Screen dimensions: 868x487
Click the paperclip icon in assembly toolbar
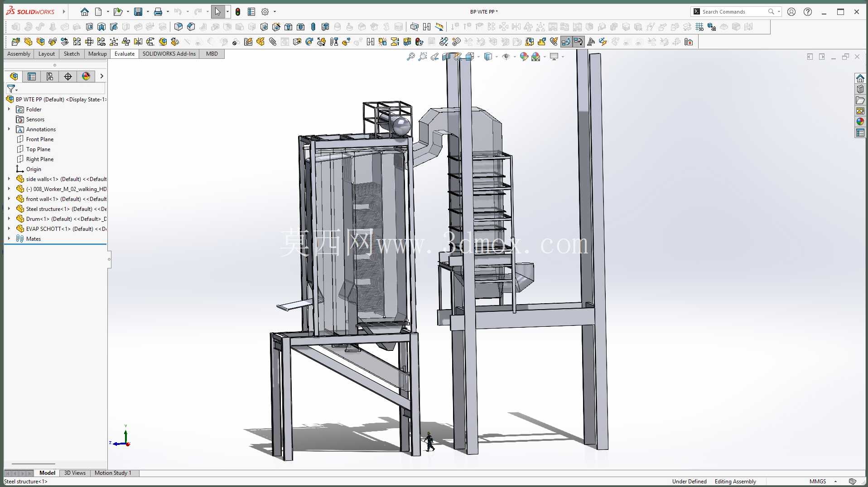pos(273,42)
